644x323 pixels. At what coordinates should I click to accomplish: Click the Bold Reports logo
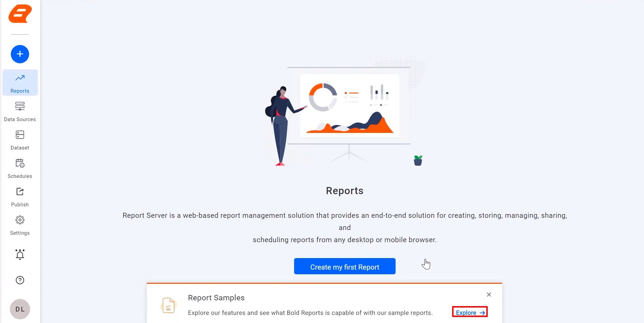pyautogui.click(x=20, y=14)
